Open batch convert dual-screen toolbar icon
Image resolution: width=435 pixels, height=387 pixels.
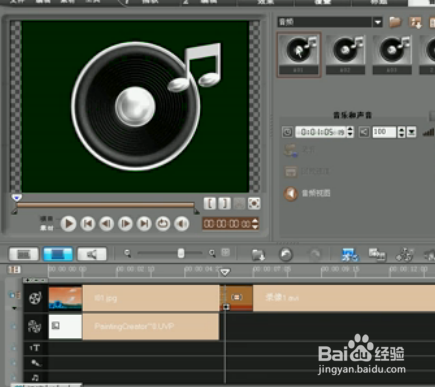pos(377,255)
